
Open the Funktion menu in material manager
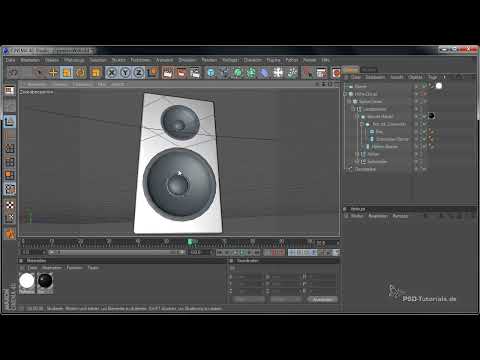click(75, 268)
